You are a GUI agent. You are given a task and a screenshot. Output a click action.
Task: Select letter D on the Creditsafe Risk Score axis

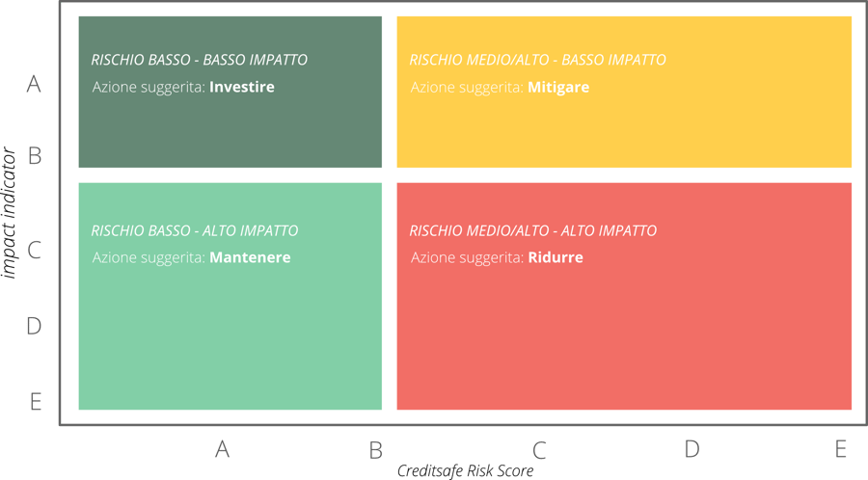(x=692, y=448)
